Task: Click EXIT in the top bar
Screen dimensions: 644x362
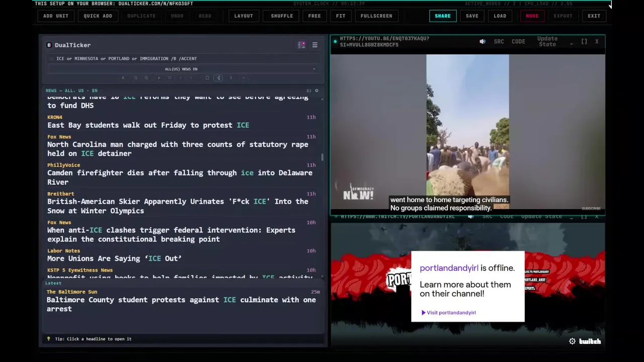Action: click(x=594, y=16)
